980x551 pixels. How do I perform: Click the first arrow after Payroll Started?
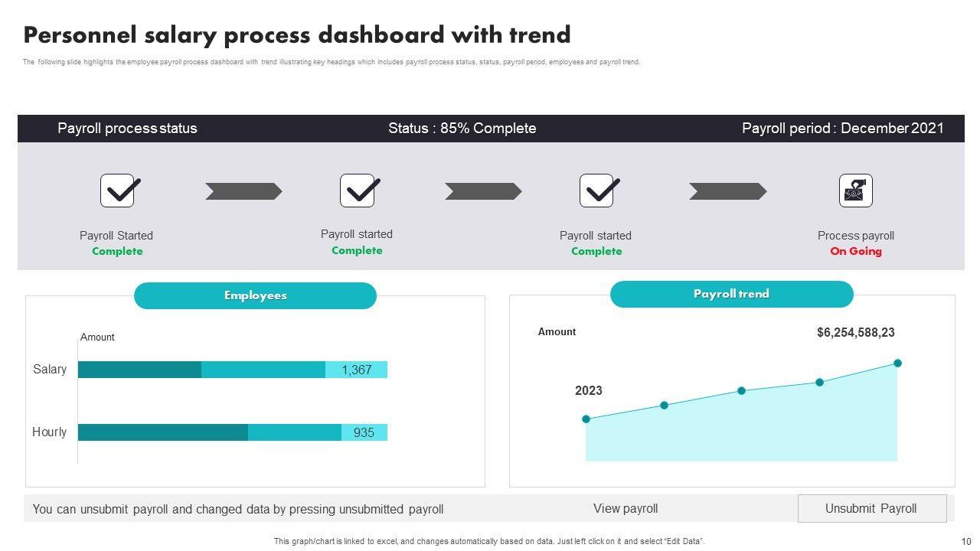[x=243, y=191]
